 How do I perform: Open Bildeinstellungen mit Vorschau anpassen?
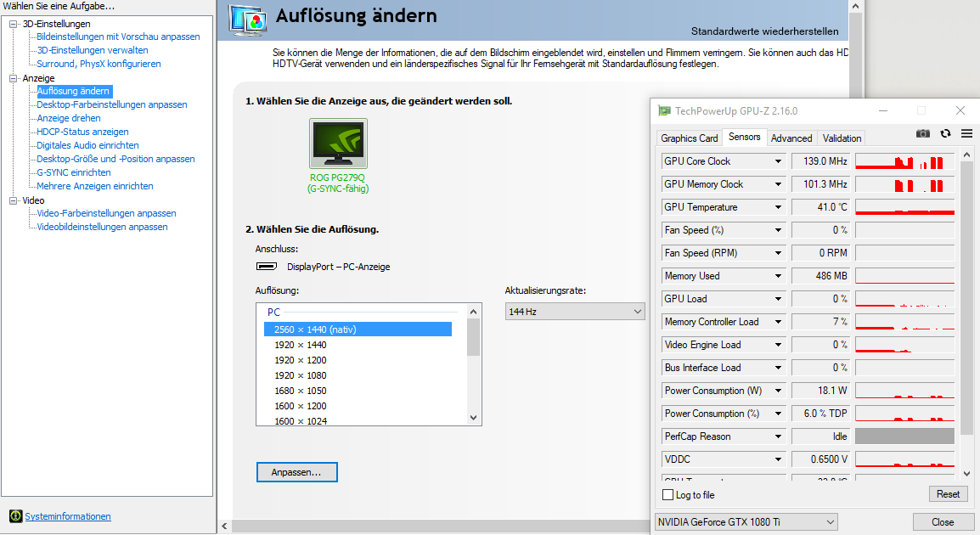pos(118,37)
